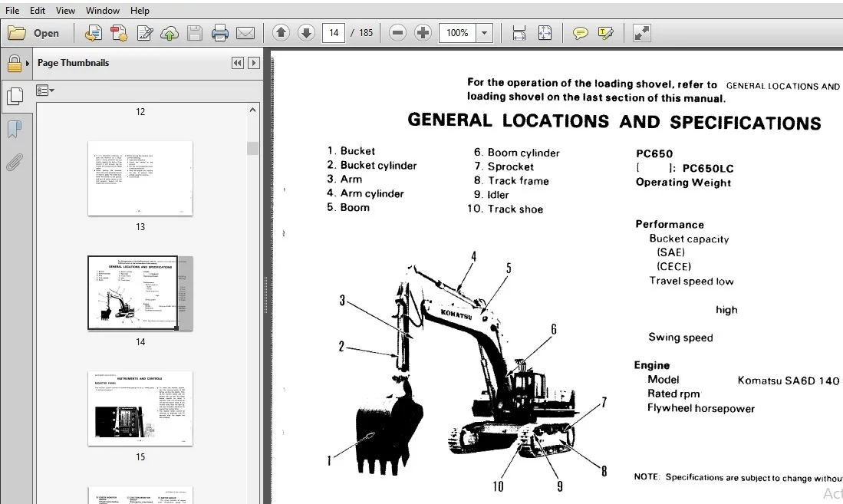Click the fit width scrolling mode icon
Image resolution: width=843 pixels, height=504 pixels.
coord(519,33)
